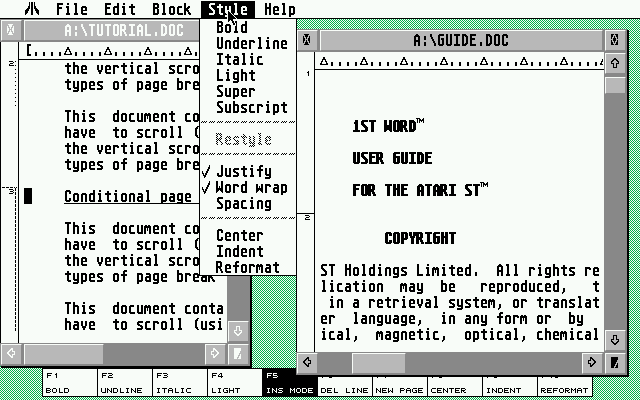640x400 pixels.
Task: Click the F2 UNDLINE function key
Action: (125, 382)
